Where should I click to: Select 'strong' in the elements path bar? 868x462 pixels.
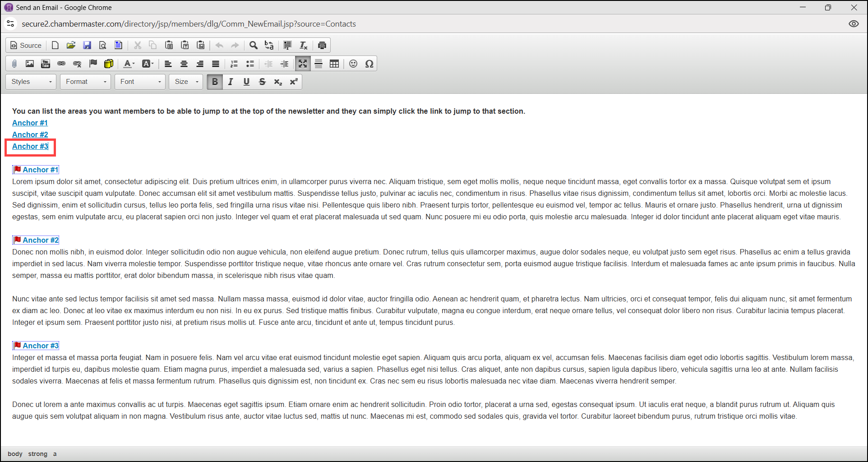click(37, 454)
